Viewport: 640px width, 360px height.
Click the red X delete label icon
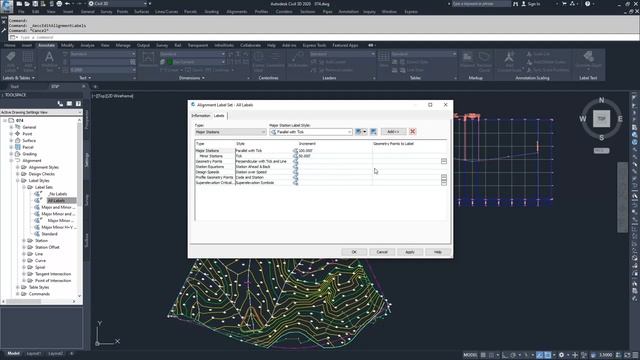[413, 131]
